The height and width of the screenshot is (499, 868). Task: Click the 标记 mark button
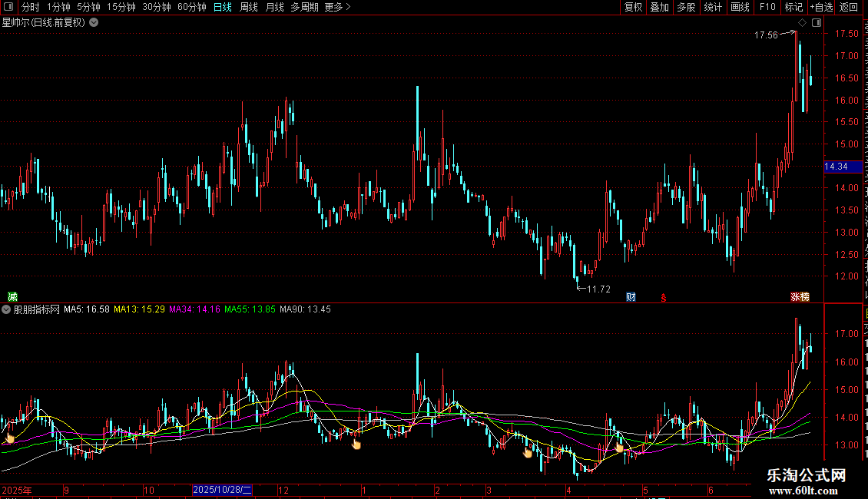[793, 7]
